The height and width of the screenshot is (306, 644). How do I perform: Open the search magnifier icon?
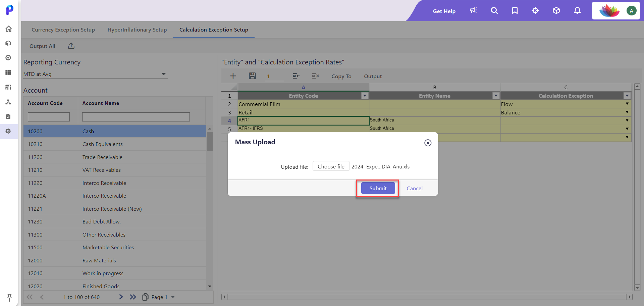(x=494, y=10)
